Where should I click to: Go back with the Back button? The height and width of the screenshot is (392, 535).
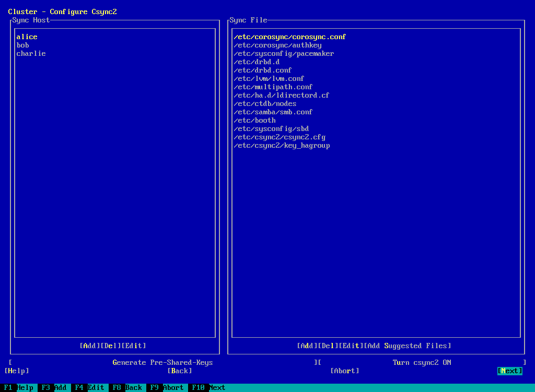180,371
